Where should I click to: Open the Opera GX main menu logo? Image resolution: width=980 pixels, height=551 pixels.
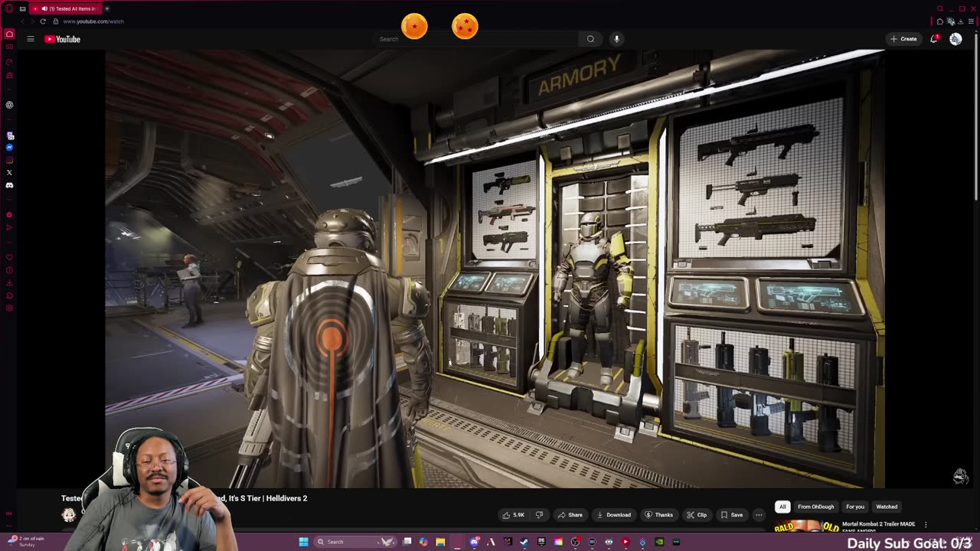tap(9, 8)
